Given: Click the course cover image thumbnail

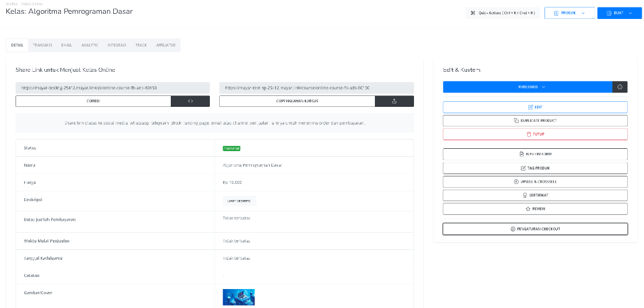Looking at the screenshot, I should (x=239, y=297).
